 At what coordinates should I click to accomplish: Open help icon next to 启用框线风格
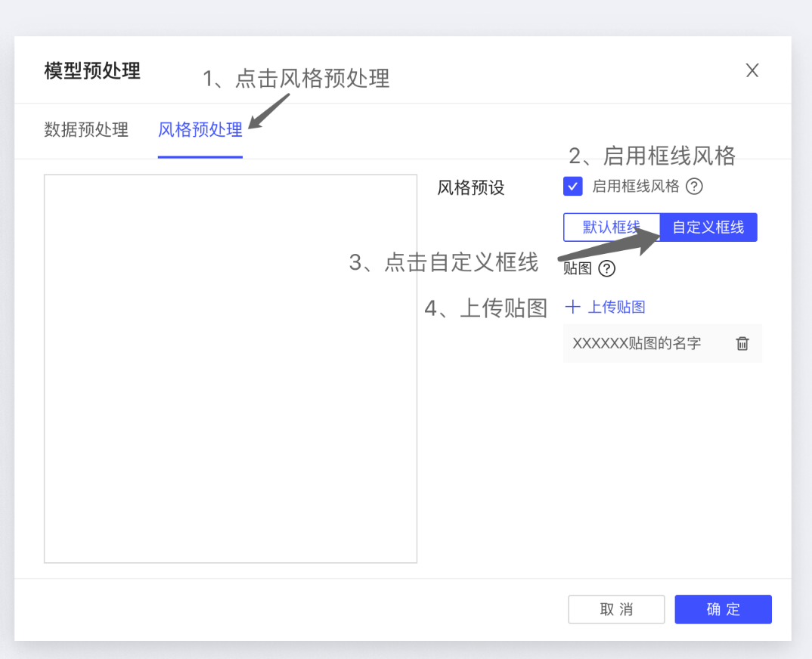point(694,187)
